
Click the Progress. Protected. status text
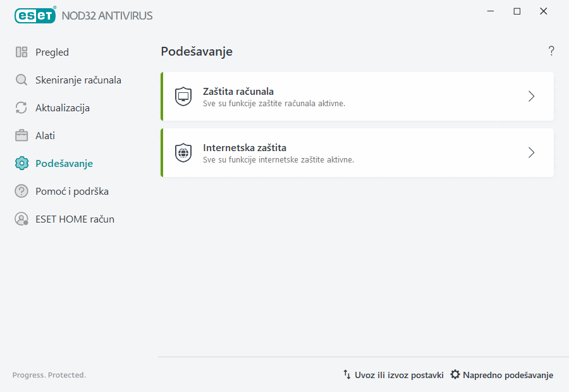49,374
